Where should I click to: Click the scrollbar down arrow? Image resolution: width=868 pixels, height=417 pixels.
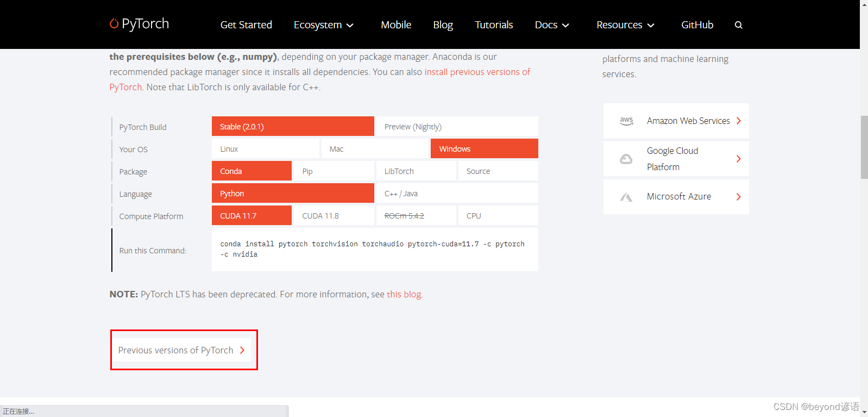click(864, 413)
